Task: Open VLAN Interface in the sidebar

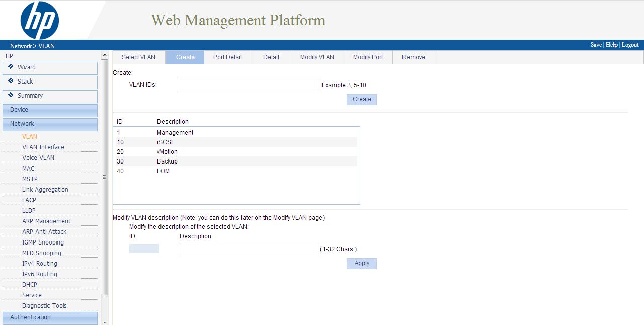Action: (x=43, y=147)
